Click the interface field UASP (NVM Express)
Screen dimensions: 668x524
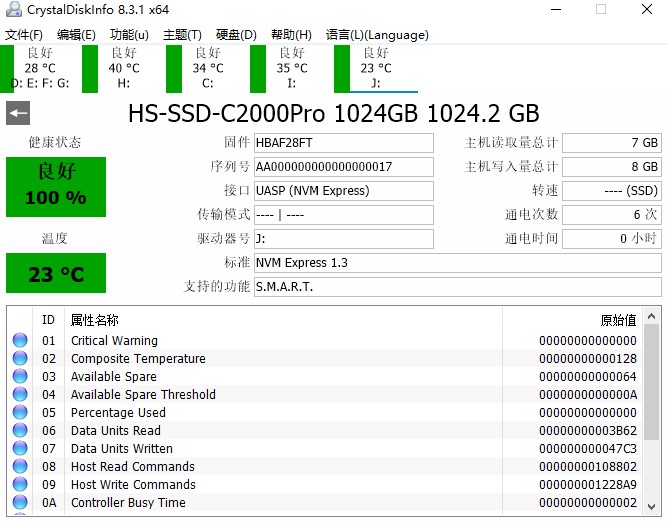click(x=344, y=191)
